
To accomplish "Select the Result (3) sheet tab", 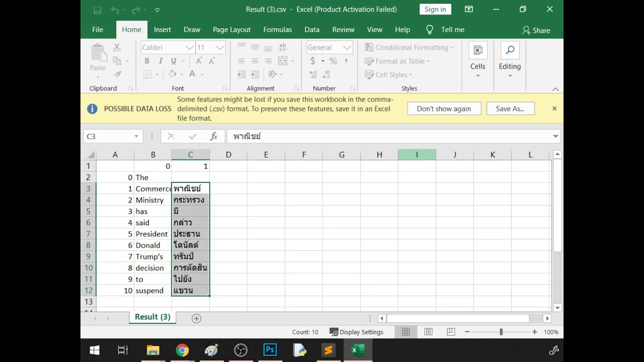I will click(x=152, y=317).
